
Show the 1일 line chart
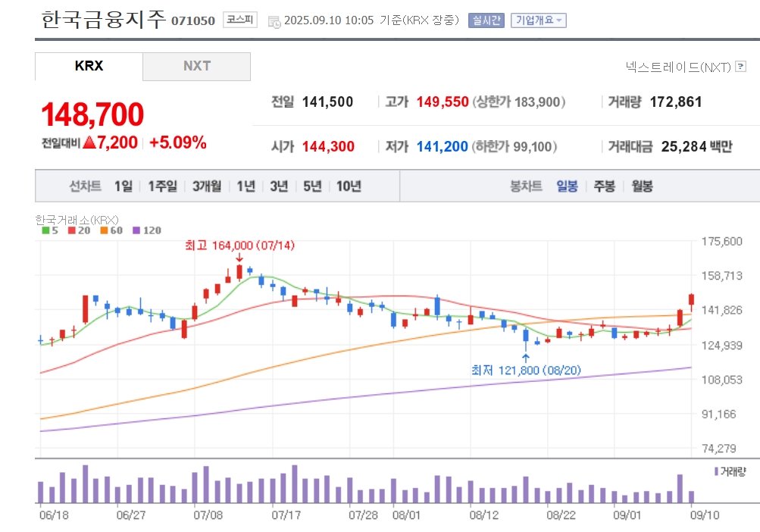pos(123,186)
